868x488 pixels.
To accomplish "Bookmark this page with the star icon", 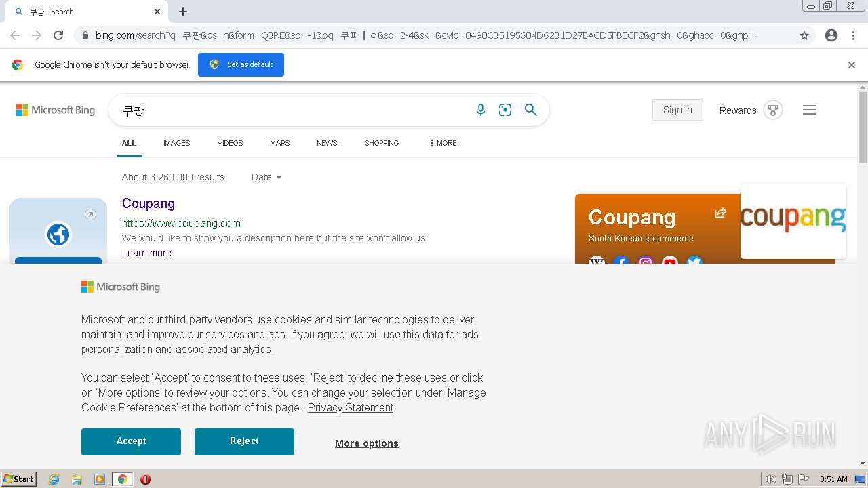I will point(804,35).
